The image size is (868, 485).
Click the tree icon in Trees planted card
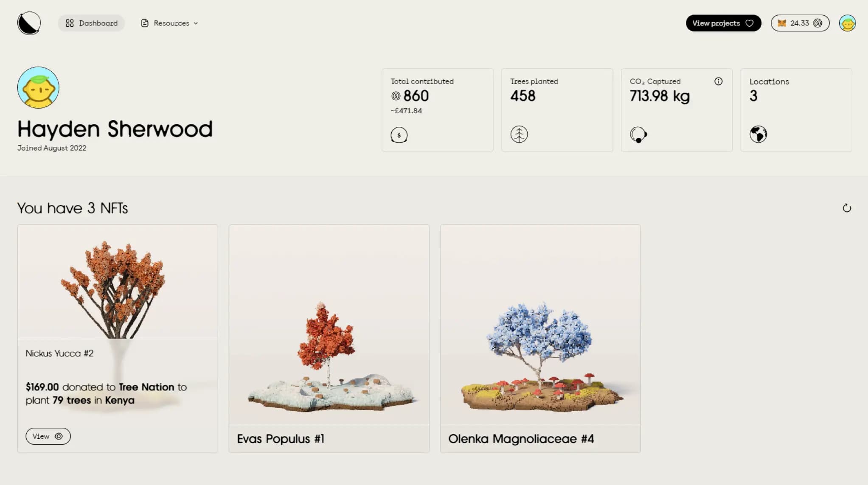(x=519, y=135)
